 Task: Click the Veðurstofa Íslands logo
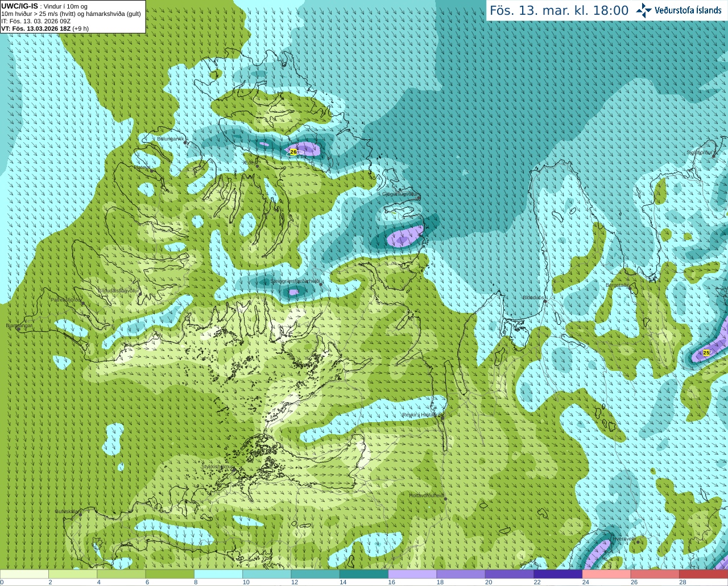click(x=679, y=10)
